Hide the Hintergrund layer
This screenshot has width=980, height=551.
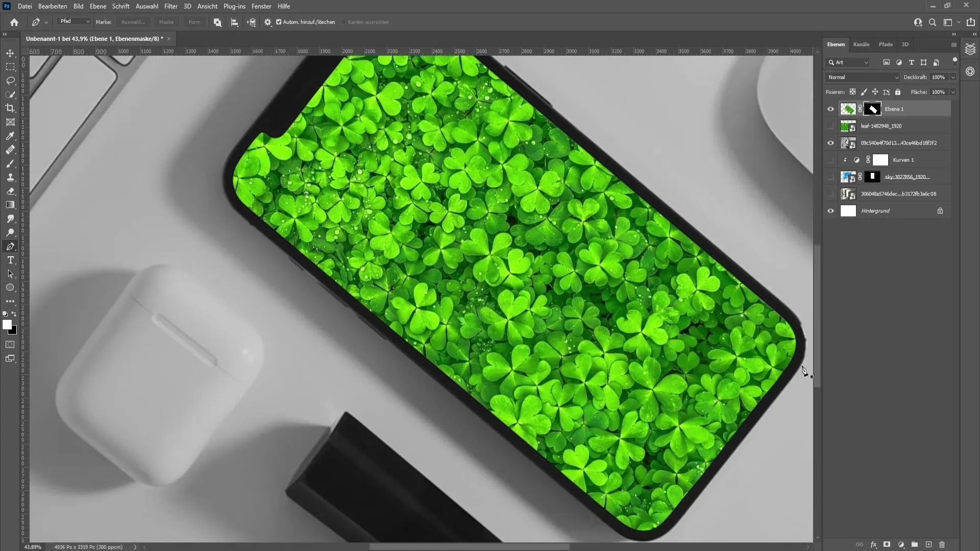pos(830,211)
